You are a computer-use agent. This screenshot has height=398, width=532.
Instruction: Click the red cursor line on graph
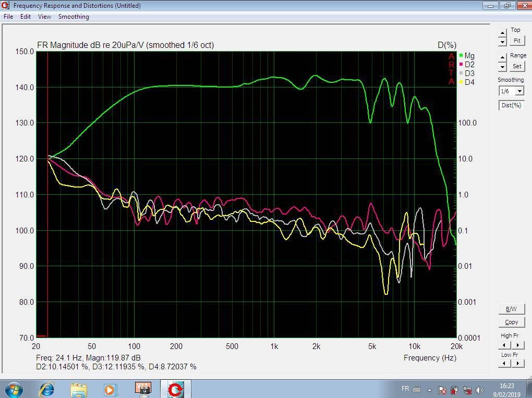[47, 195]
